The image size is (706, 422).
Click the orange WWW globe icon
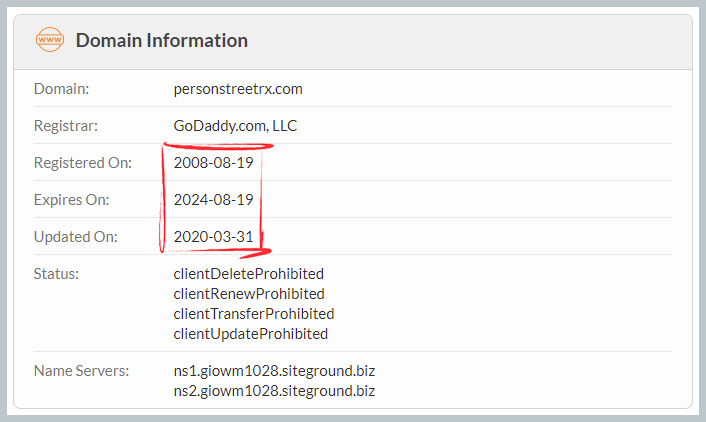pos(50,40)
